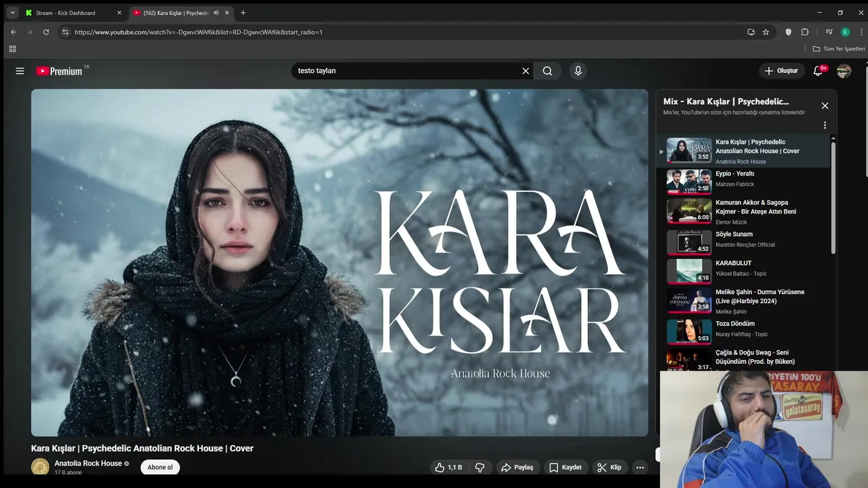Image resolution: width=868 pixels, height=488 pixels.
Task: Restore down the Chrome window
Action: click(840, 12)
